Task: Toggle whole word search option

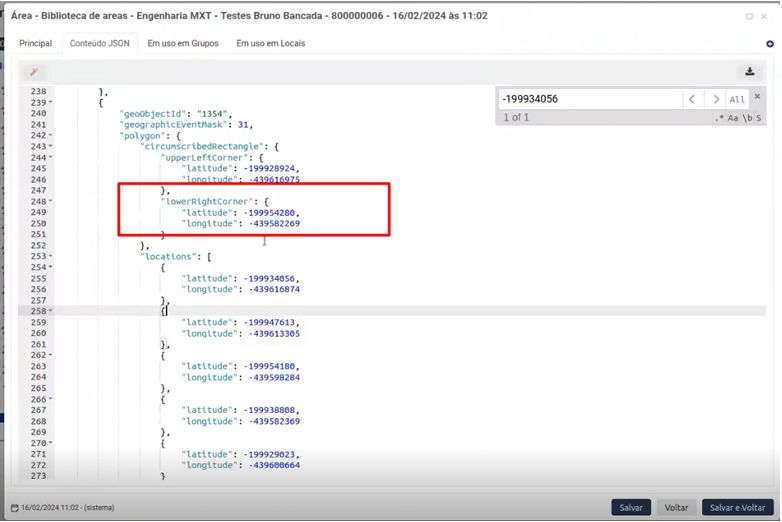Action: click(x=746, y=118)
